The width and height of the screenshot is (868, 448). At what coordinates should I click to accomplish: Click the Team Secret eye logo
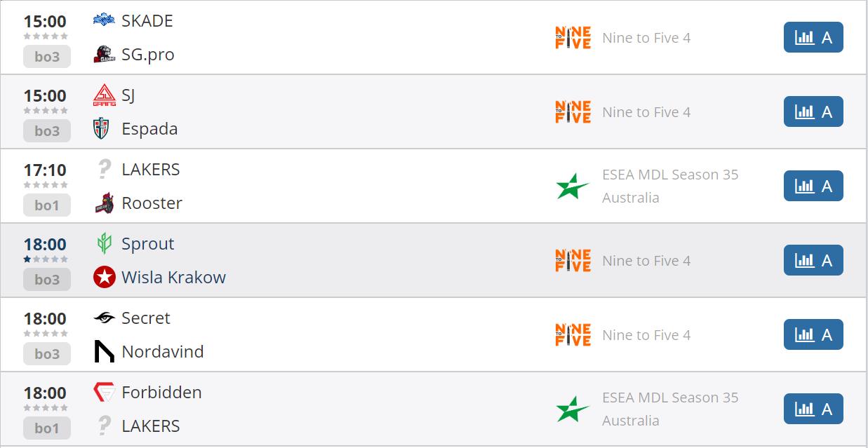coord(104,318)
